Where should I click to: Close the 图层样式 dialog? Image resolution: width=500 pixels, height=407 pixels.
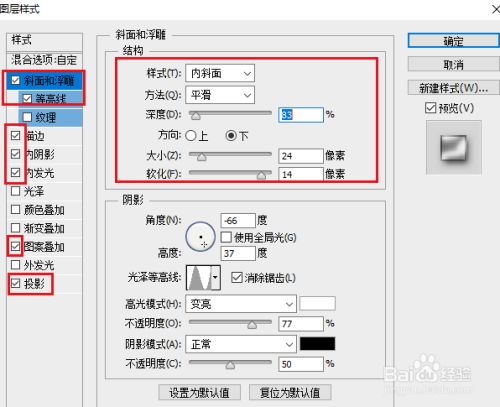click(496, 9)
